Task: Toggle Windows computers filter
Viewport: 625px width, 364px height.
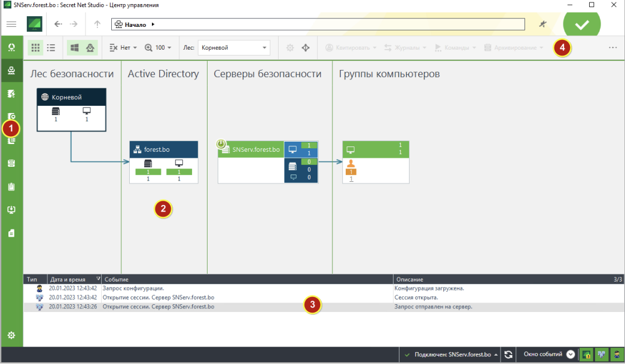Action: pos(75,48)
